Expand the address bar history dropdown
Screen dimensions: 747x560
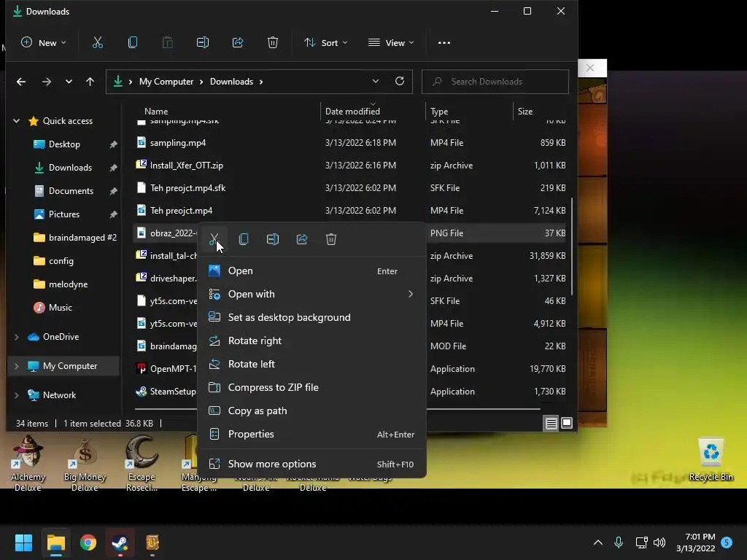click(x=376, y=81)
